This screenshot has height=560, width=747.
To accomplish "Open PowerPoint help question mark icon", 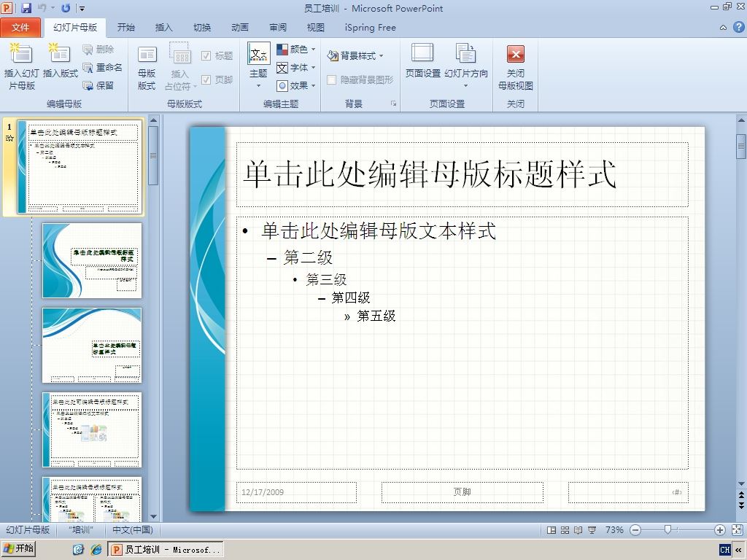I will pos(738,27).
